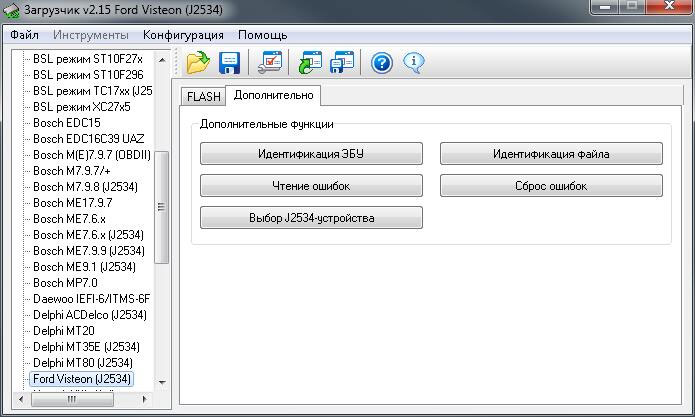Click the save floppy disk icon
695x419 pixels.
tap(230, 63)
